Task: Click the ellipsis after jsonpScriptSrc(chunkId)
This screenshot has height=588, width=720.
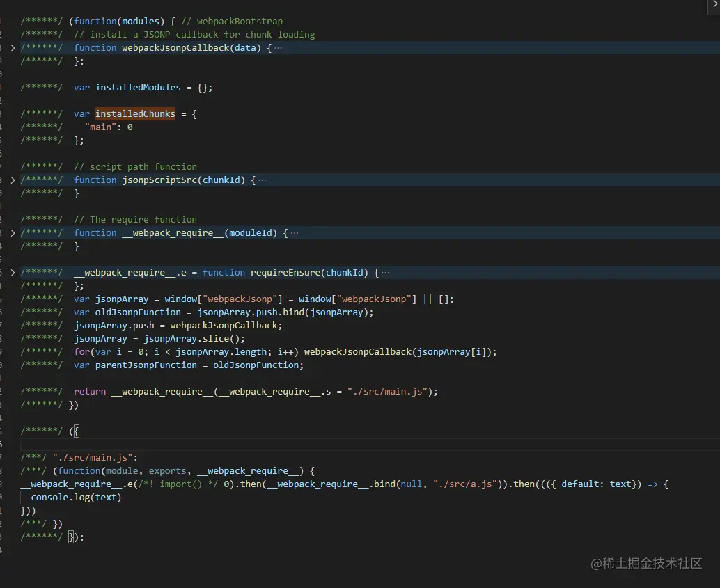Action: pyautogui.click(x=262, y=180)
